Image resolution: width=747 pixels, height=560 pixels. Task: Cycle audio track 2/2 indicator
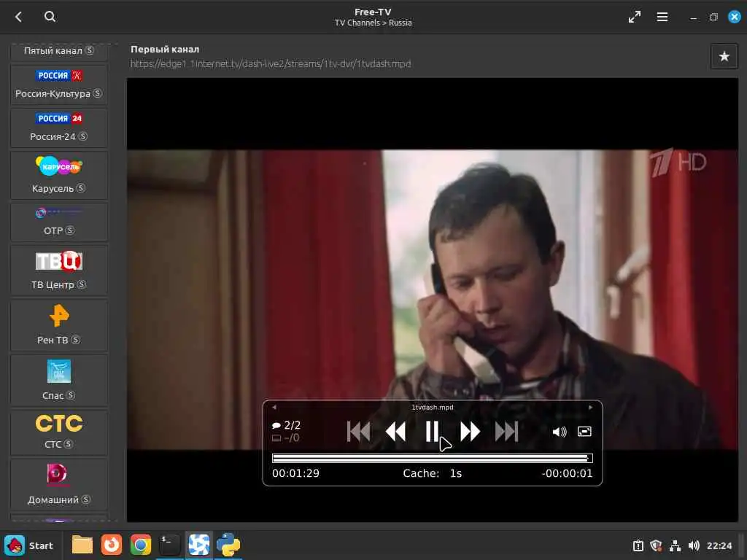pyautogui.click(x=286, y=425)
